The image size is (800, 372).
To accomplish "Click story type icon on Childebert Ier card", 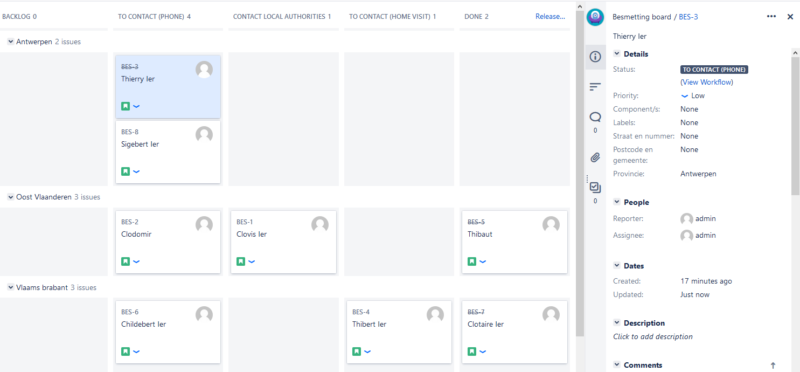I will tap(125, 351).
